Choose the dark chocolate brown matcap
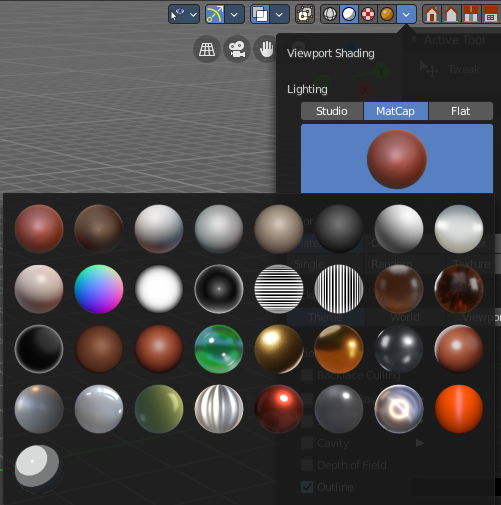The height and width of the screenshot is (505, 501). [x=99, y=229]
